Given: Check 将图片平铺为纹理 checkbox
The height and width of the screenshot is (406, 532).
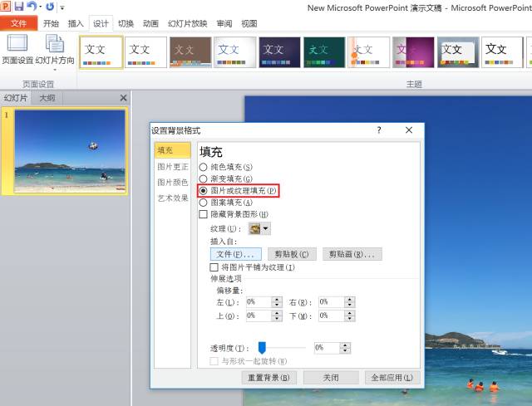Looking at the screenshot, I should (x=214, y=267).
